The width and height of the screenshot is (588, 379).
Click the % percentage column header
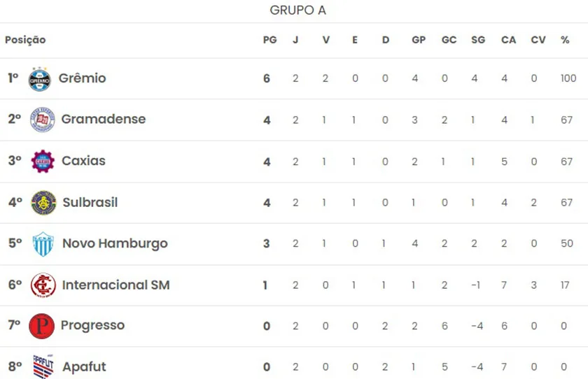click(x=565, y=41)
